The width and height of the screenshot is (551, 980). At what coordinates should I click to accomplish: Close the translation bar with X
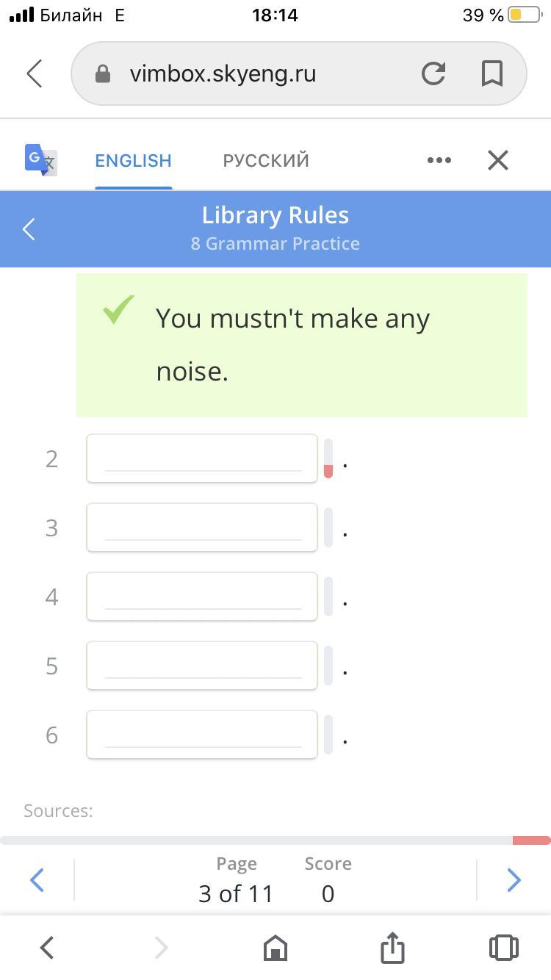tap(498, 160)
